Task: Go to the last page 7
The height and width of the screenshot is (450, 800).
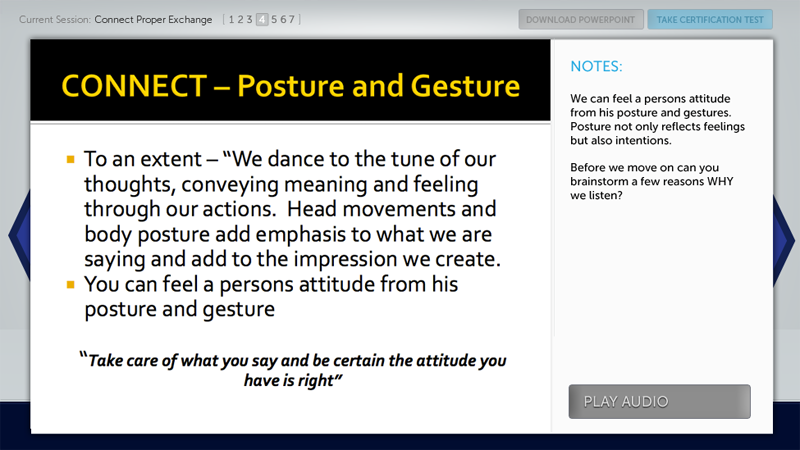Action: pyautogui.click(x=291, y=19)
